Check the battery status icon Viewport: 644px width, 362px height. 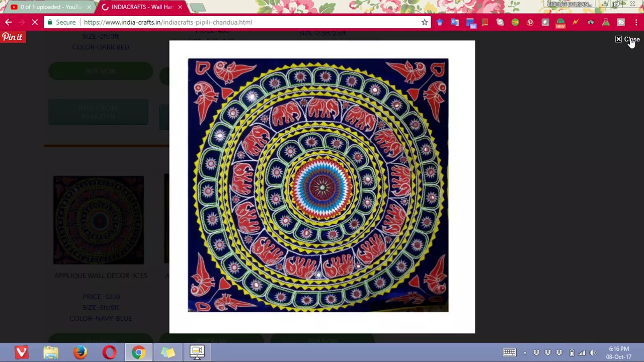tap(572, 352)
